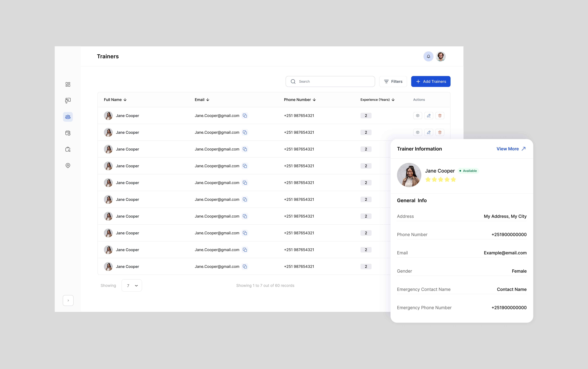Click the training board icon in sidebar

[68, 101]
